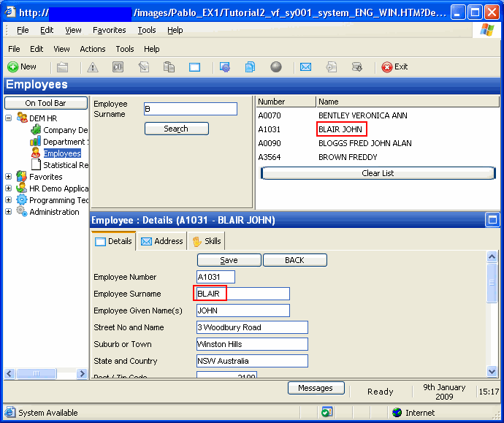Viewport: 504px width, 423px height.
Task: Click the document with disc toolbar icon
Action: click(331, 67)
